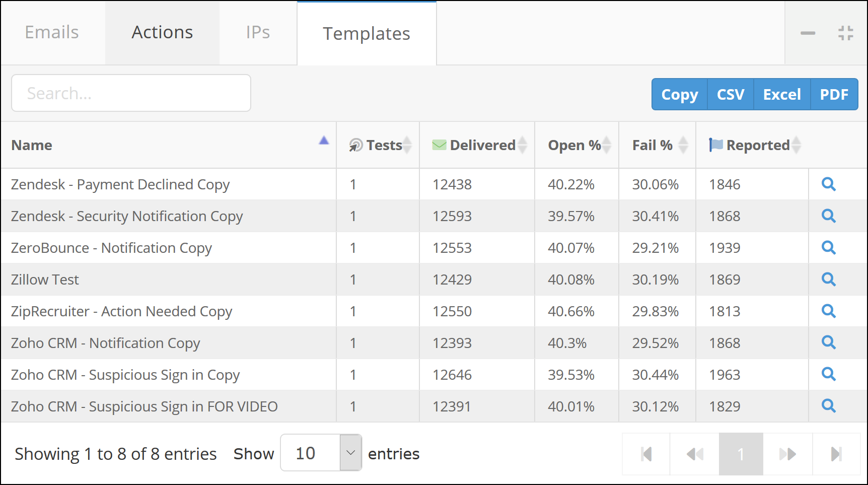Open the entries-per-page dropdown showing 10

321,453
